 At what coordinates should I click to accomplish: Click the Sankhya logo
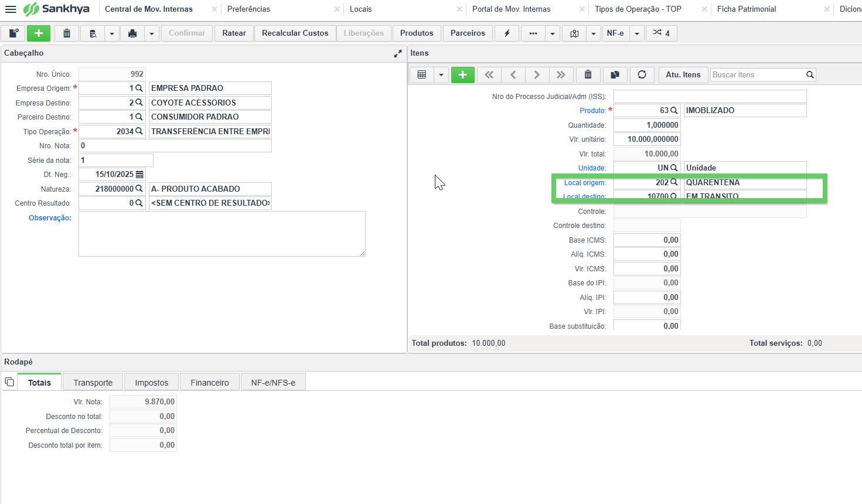(x=56, y=9)
